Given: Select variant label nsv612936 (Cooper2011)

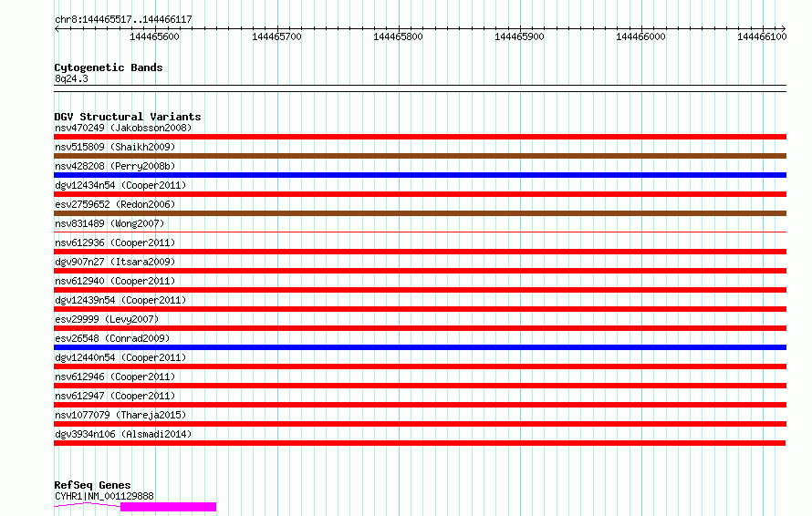Looking at the screenshot, I should tap(115, 243).
